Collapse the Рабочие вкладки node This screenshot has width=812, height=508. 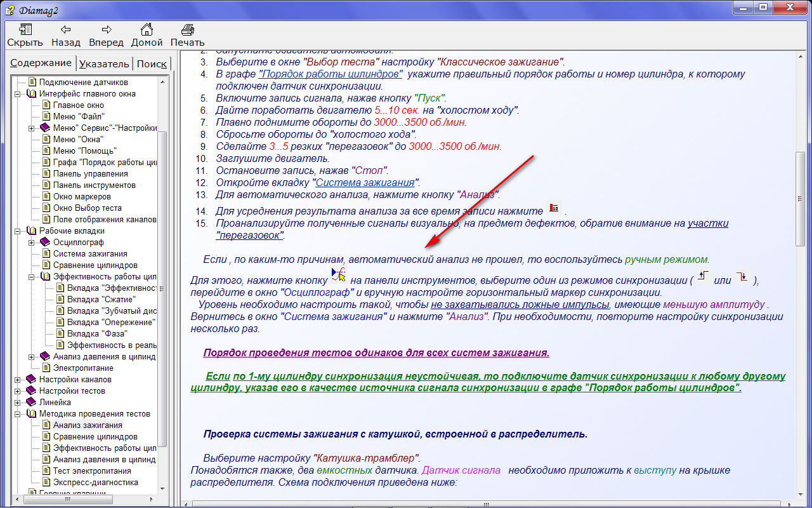pos(18,231)
